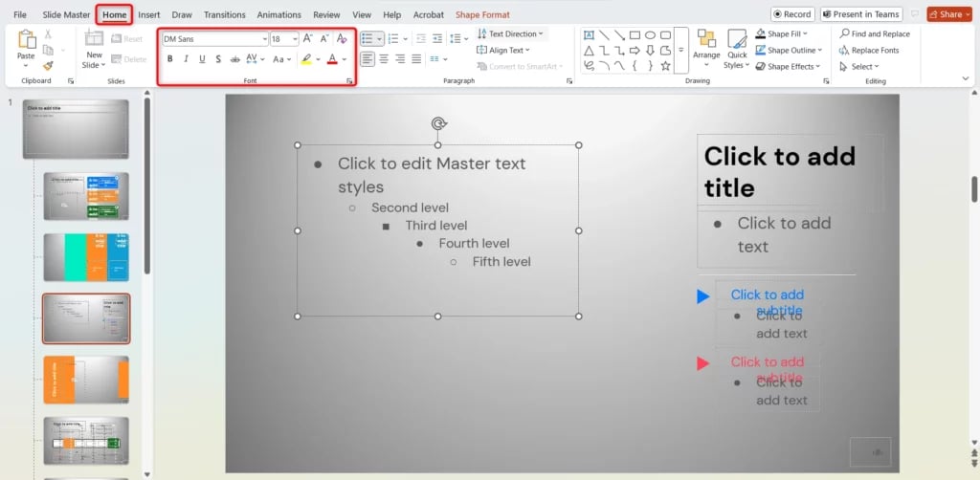Toggle bullet list formatting
980x480 pixels.
(368, 38)
